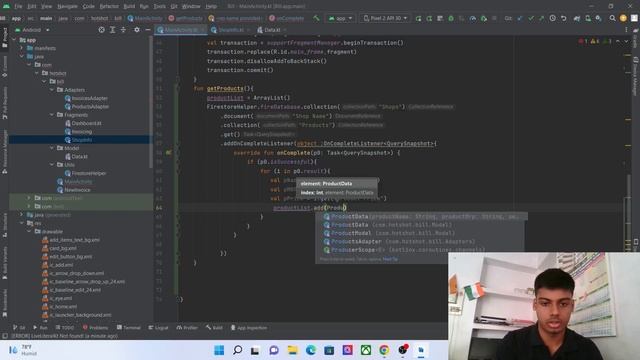
Task: Open the Windows Start menu
Action: point(219,350)
